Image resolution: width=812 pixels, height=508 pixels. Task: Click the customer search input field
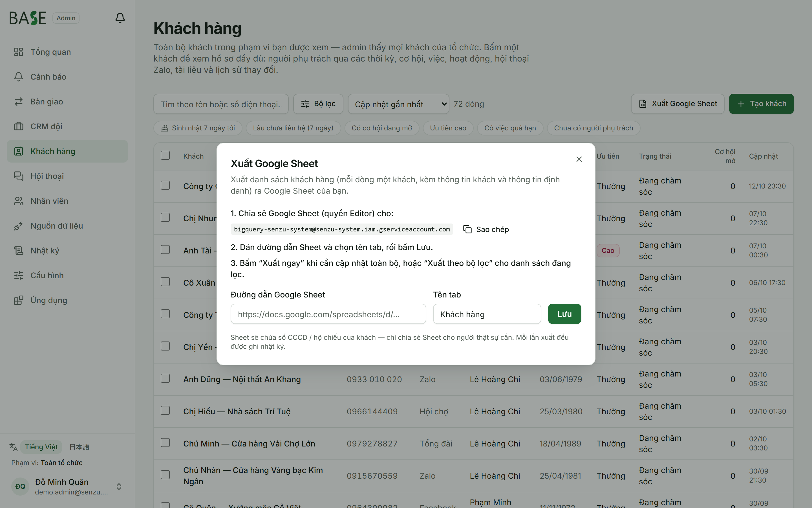pyautogui.click(x=221, y=104)
